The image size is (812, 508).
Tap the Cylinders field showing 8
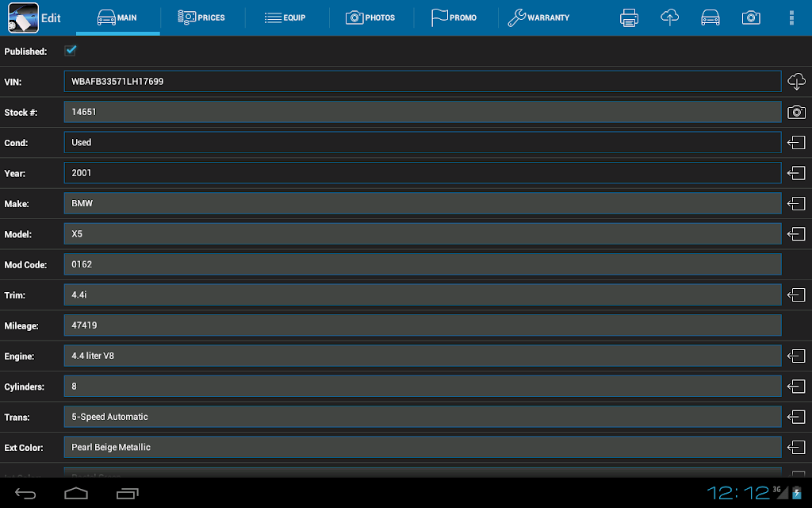423,387
